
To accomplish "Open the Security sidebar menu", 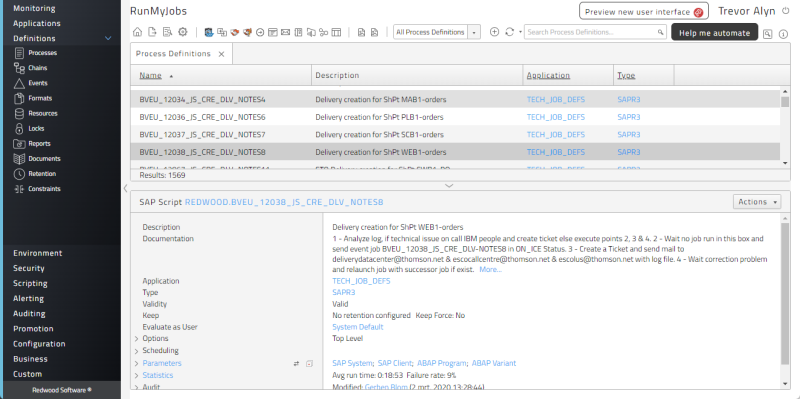I will pos(29,268).
